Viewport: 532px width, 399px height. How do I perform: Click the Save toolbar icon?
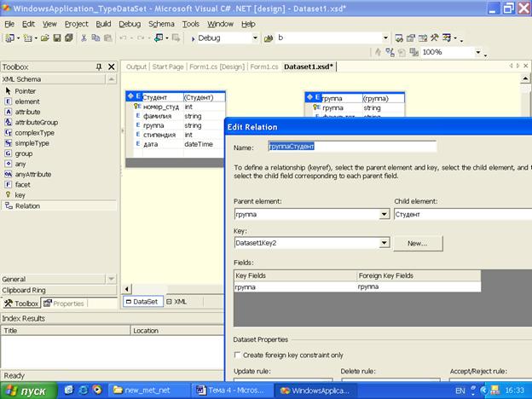coord(57,38)
